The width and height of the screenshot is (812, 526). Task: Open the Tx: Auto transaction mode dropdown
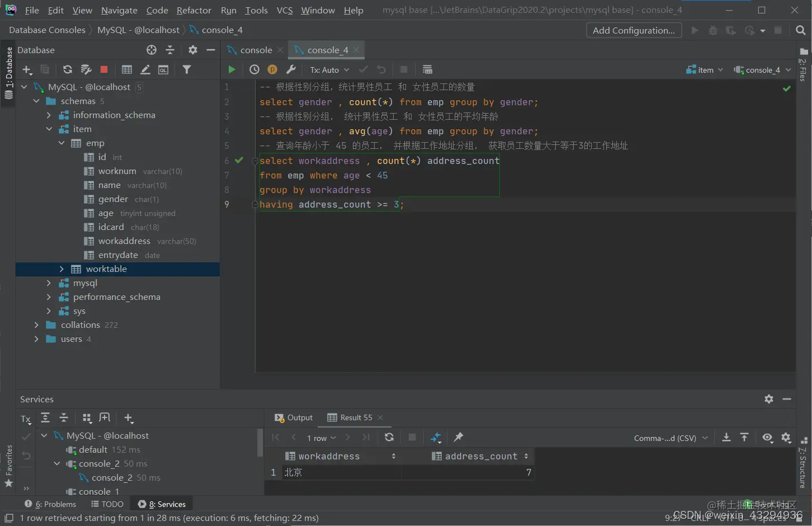coord(329,70)
